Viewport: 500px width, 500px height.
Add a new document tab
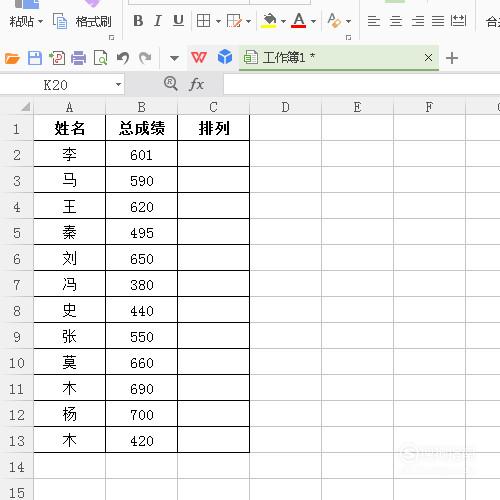pyautogui.click(x=452, y=58)
